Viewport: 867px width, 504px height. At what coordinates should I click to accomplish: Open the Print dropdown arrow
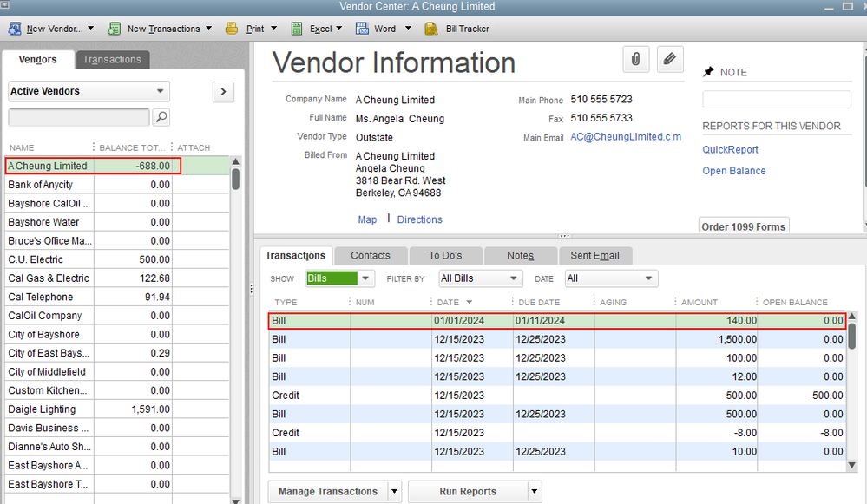pyautogui.click(x=273, y=29)
